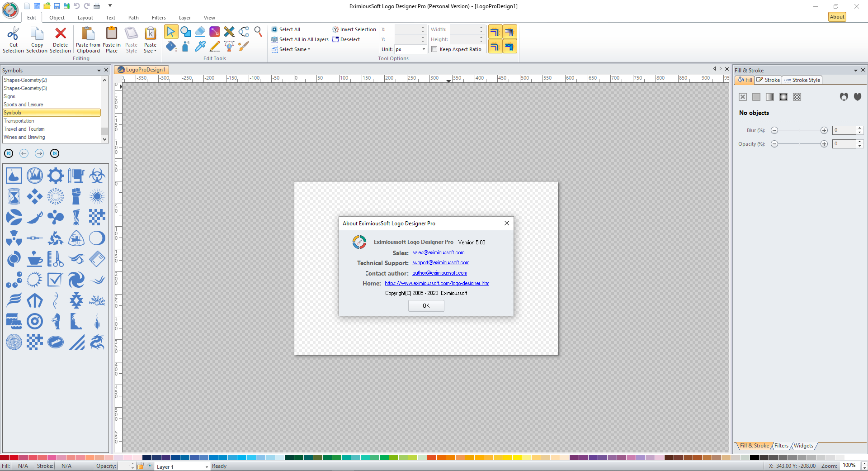
Task: Insert the gear symbol from the library
Action: pyautogui.click(x=56, y=176)
